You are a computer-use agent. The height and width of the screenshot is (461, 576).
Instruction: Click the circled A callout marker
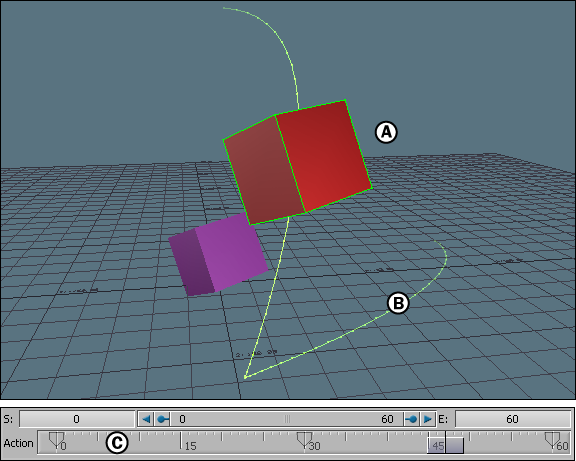point(386,132)
